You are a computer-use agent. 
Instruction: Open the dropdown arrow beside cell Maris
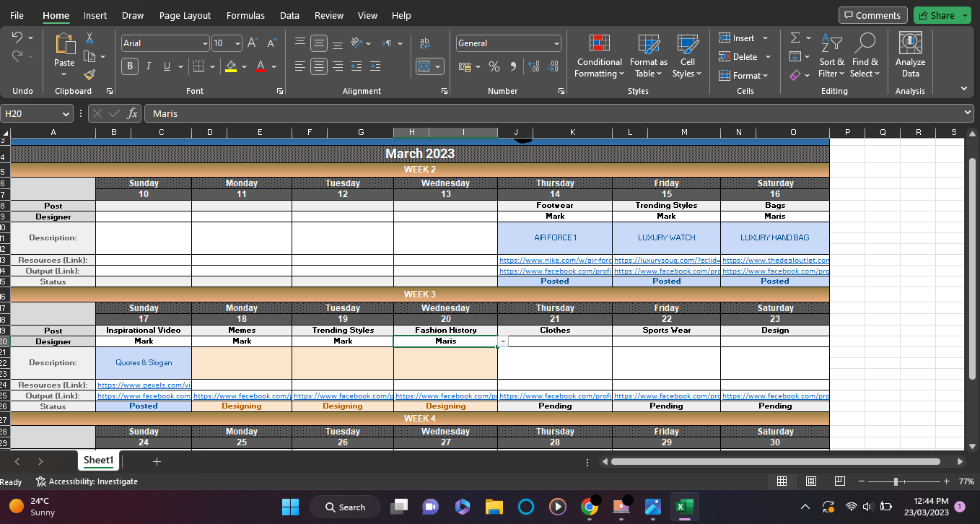coord(503,341)
